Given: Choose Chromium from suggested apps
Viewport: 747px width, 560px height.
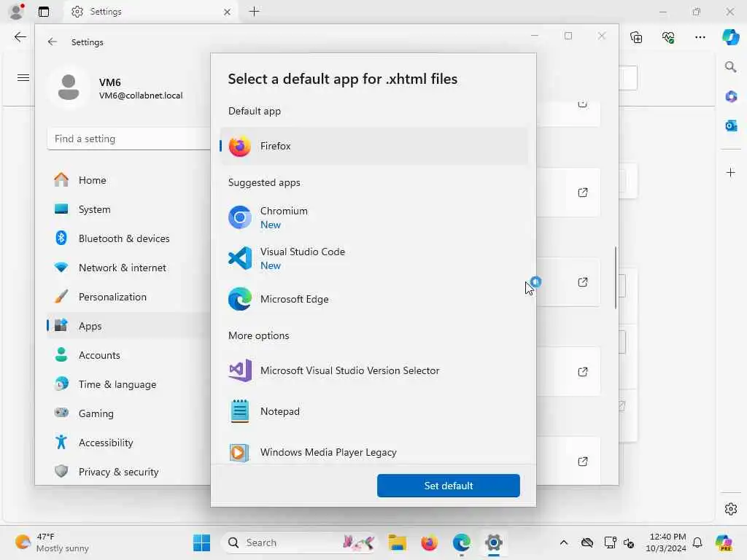Looking at the screenshot, I should (374, 217).
